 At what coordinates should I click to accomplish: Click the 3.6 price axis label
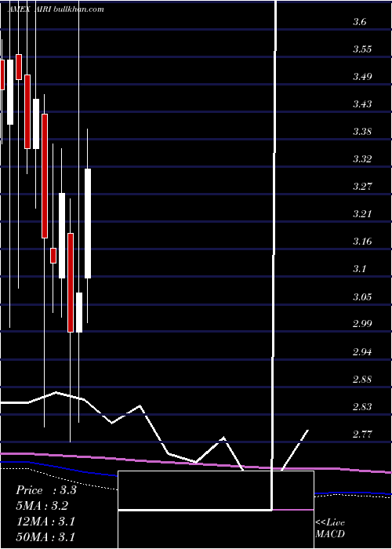359,22
